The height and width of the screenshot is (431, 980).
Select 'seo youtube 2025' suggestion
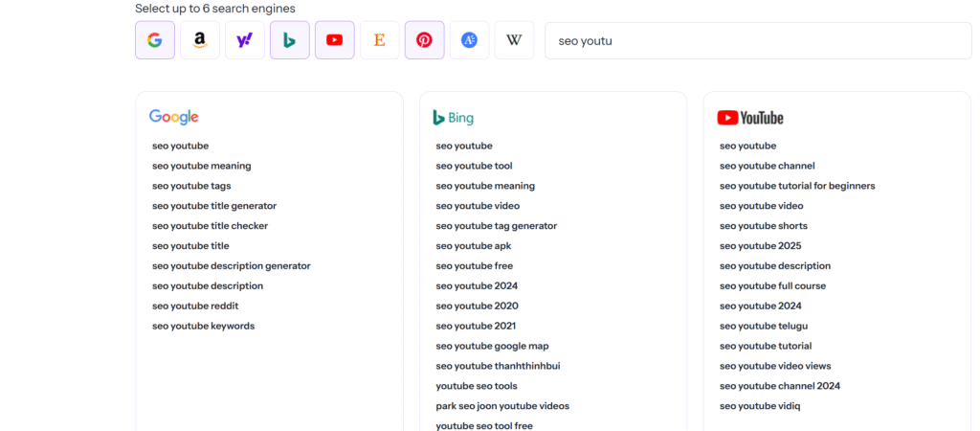pyautogui.click(x=760, y=246)
